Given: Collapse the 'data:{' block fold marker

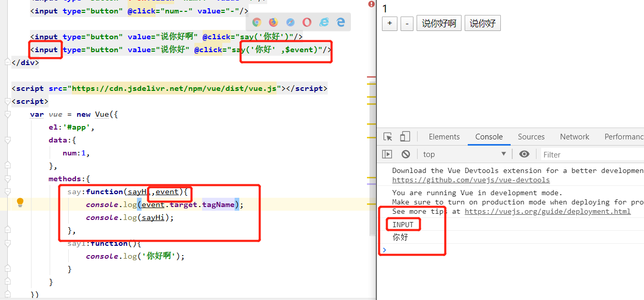Looking at the screenshot, I should [x=7, y=140].
